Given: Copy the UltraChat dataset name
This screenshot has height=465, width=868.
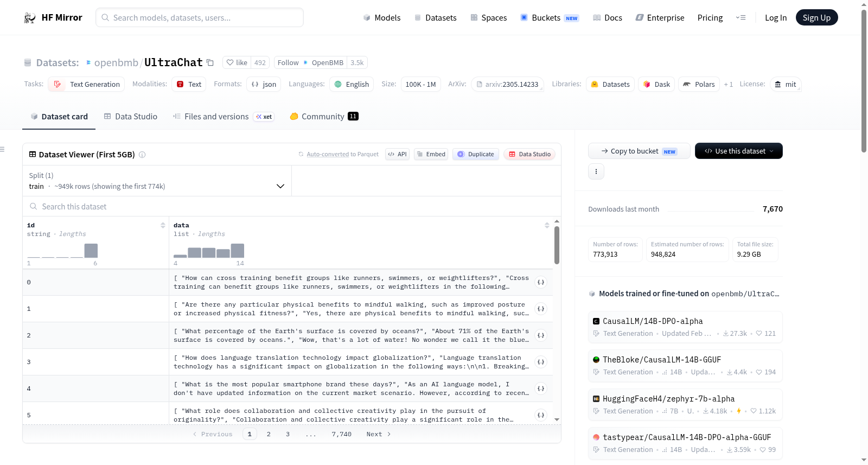Looking at the screenshot, I should tap(210, 62).
